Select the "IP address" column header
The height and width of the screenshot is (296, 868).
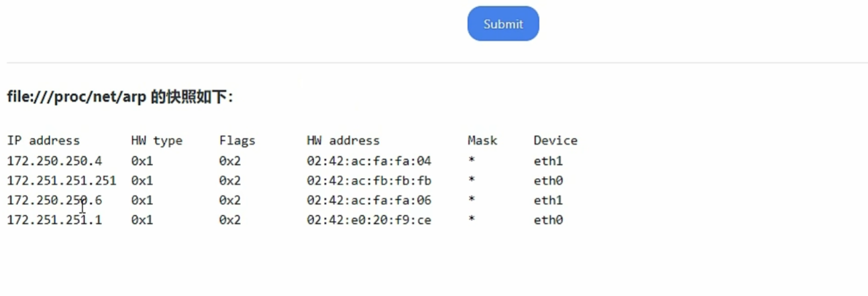coord(44,141)
